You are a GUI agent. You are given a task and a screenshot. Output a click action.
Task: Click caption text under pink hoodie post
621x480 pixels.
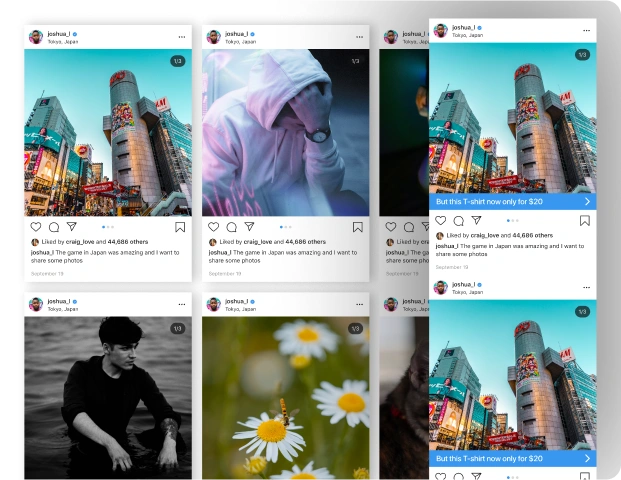(283, 256)
